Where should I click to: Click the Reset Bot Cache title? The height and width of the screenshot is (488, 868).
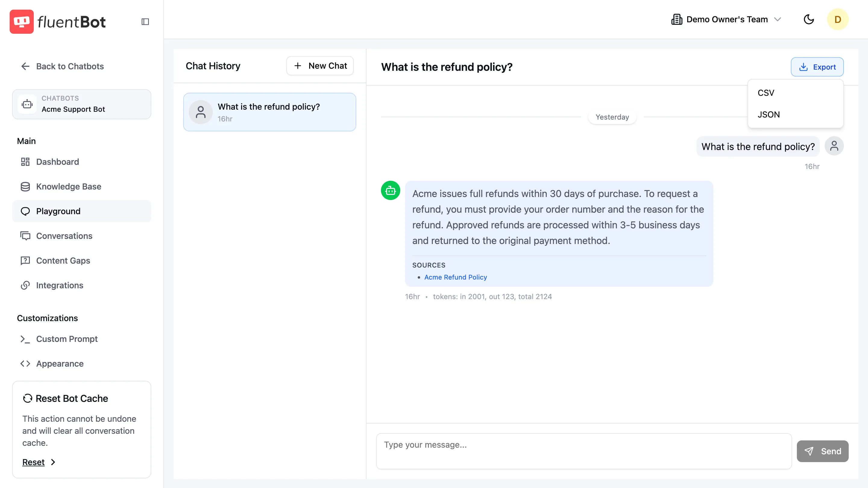pyautogui.click(x=72, y=399)
